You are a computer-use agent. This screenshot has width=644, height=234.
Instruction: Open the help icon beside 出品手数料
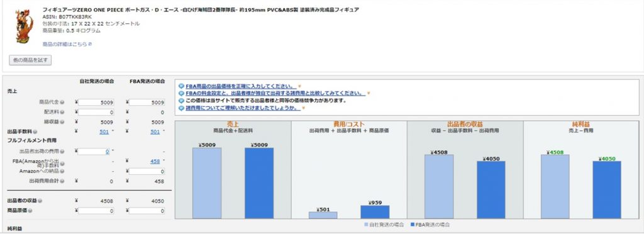pos(35,131)
